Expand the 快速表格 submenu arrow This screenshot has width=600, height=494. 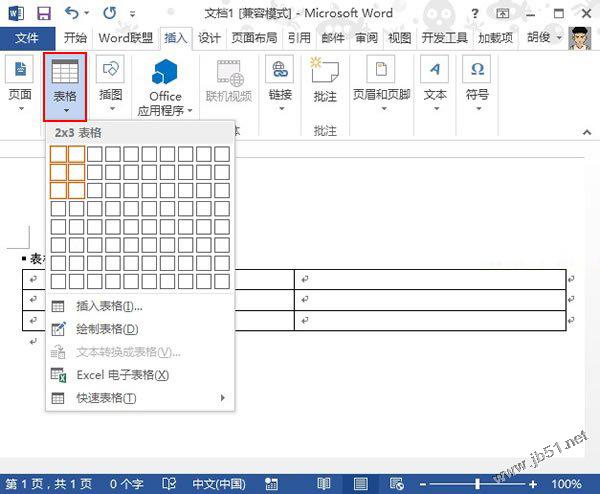click(222, 398)
